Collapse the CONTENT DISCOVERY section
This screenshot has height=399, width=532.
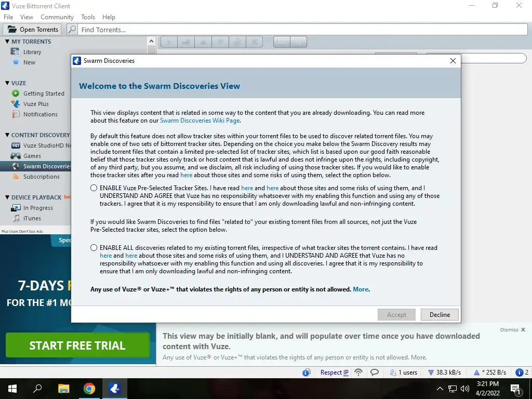pos(7,135)
